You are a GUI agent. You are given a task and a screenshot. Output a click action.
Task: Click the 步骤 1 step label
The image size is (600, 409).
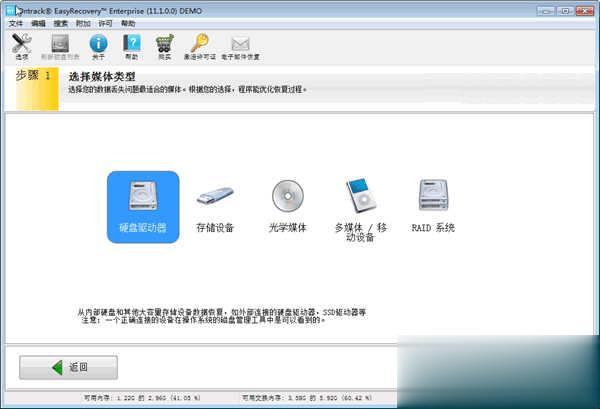(x=33, y=75)
